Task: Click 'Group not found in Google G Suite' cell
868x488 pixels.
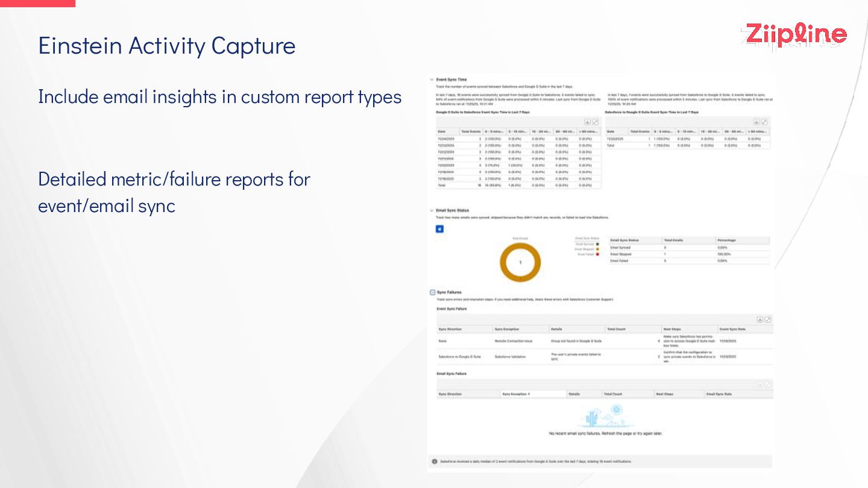Action: [x=576, y=341]
